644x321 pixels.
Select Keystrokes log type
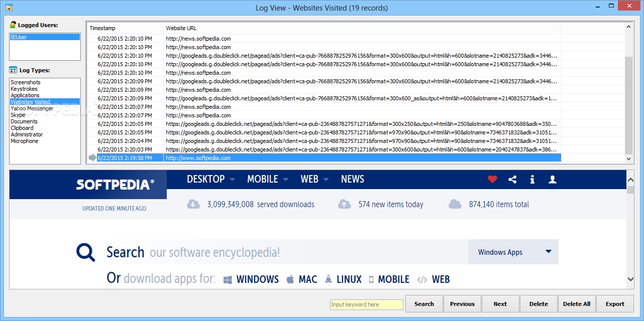point(25,89)
